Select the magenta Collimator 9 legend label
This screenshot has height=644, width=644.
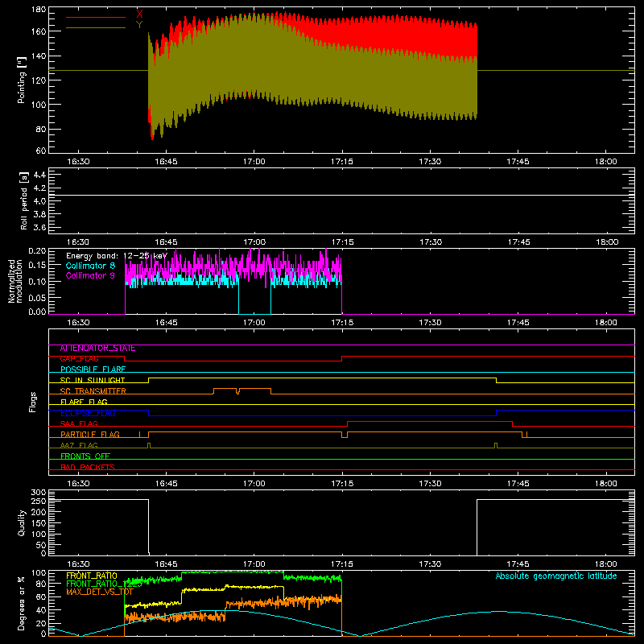[x=90, y=275]
